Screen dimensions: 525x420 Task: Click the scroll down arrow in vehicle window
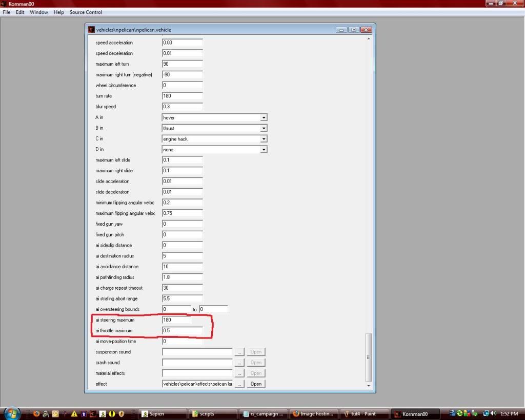(368, 386)
